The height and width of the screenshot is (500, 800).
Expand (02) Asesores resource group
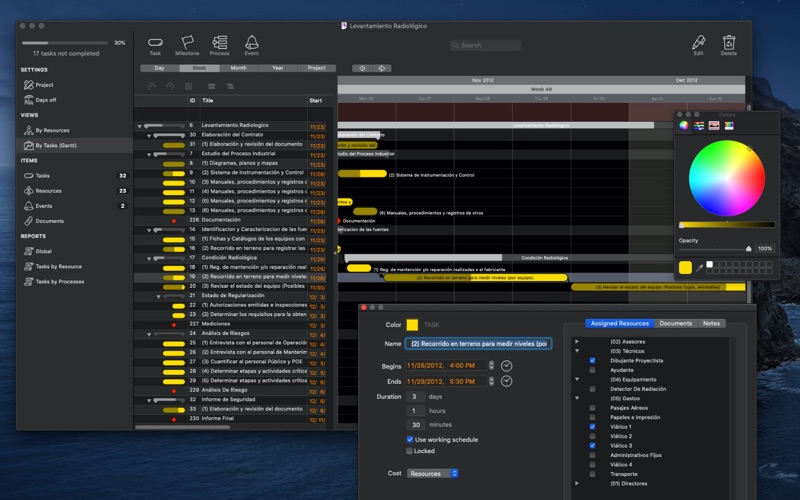(577, 341)
